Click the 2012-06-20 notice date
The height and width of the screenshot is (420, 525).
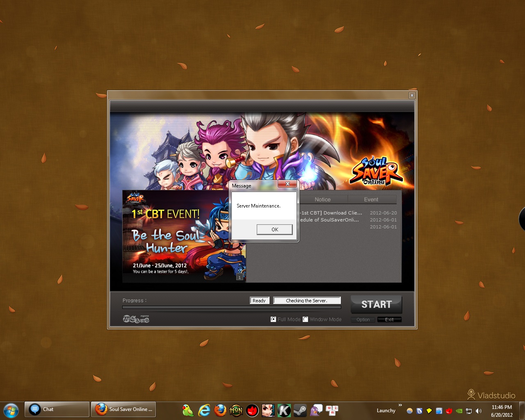click(383, 213)
